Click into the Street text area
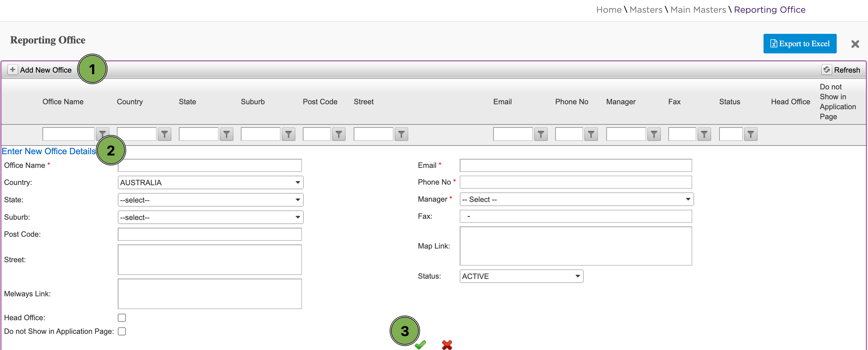The image size is (868, 350). 210,260
